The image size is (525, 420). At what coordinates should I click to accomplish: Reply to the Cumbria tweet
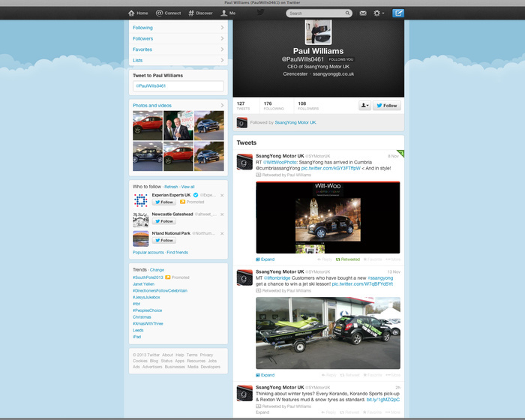click(325, 259)
